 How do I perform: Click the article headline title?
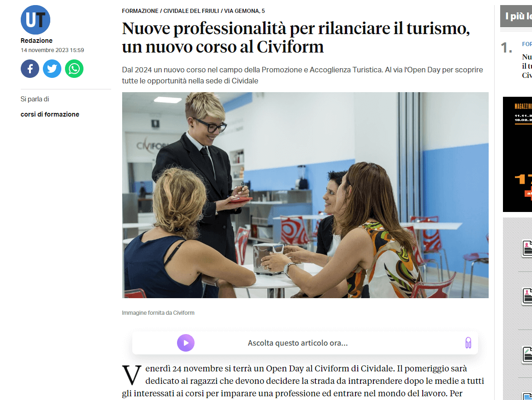point(296,37)
